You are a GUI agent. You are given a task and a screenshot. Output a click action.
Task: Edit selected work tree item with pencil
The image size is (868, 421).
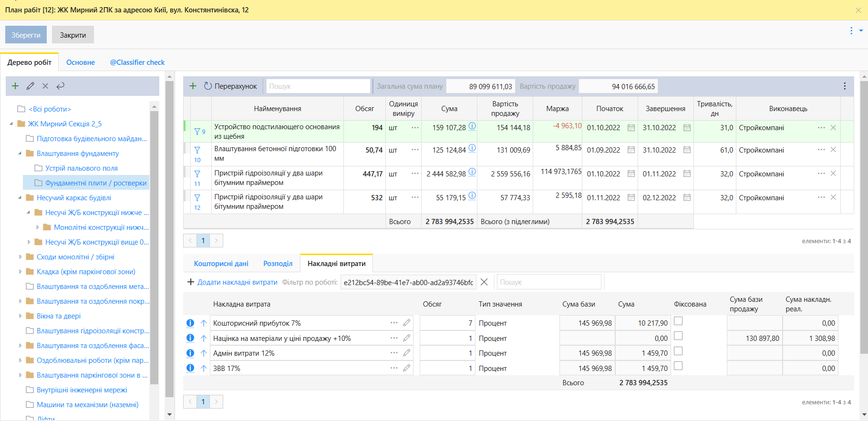(31, 86)
